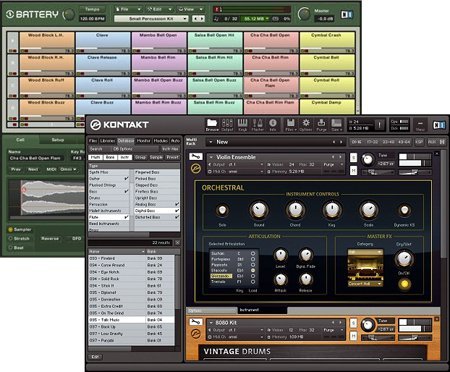Open the Battery File menu dropdown
The height and width of the screenshot is (372, 450).
pyautogui.click(x=128, y=9)
